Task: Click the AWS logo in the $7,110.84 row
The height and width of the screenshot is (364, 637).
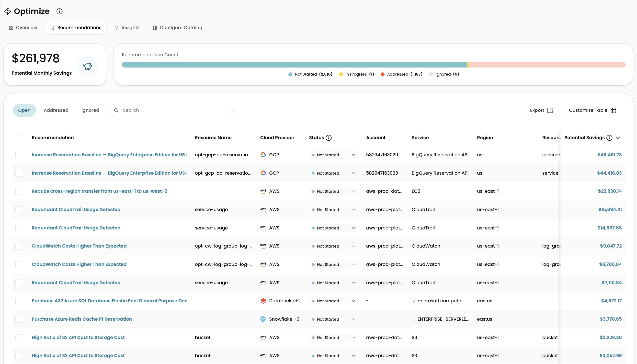Action: coord(263,283)
